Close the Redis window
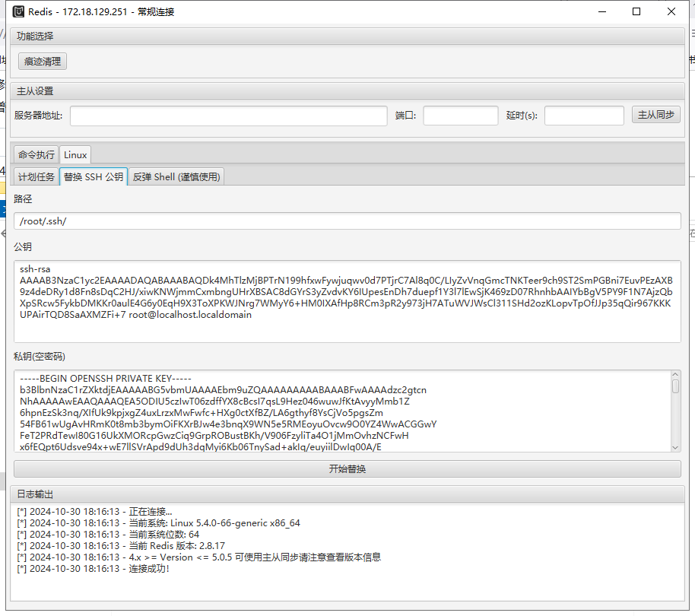This screenshot has width=695, height=616. tap(671, 11)
